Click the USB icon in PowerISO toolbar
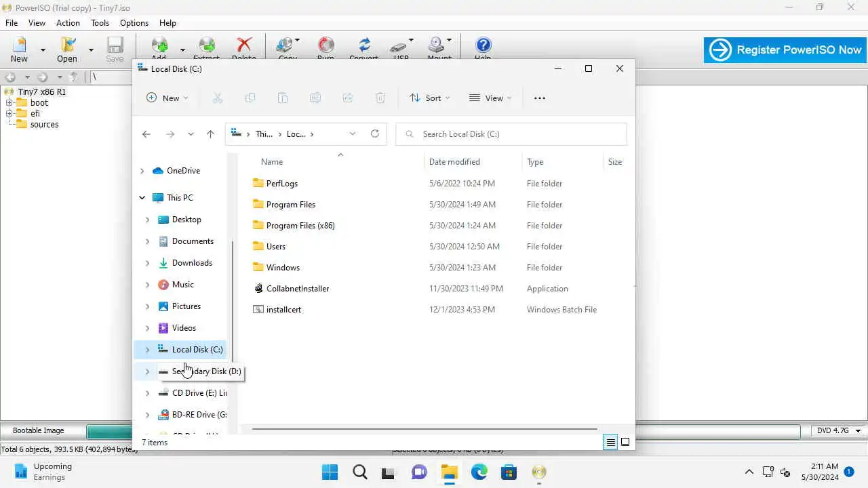This screenshot has width=868, height=488. 399,45
